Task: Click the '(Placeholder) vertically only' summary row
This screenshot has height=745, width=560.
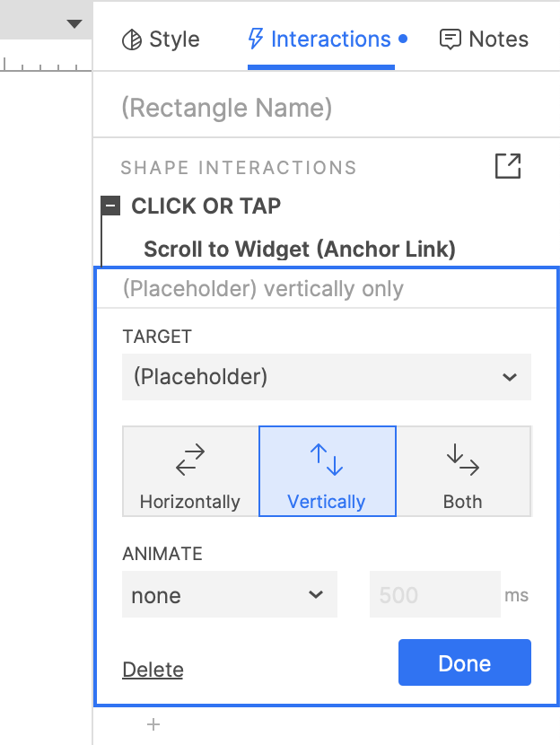Action: click(x=263, y=289)
